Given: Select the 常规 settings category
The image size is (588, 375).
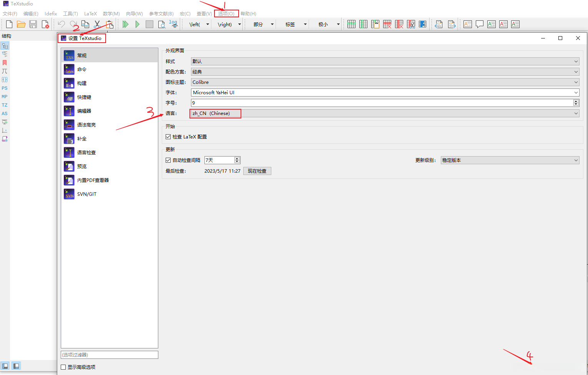Looking at the screenshot, I should click(110, 55).
